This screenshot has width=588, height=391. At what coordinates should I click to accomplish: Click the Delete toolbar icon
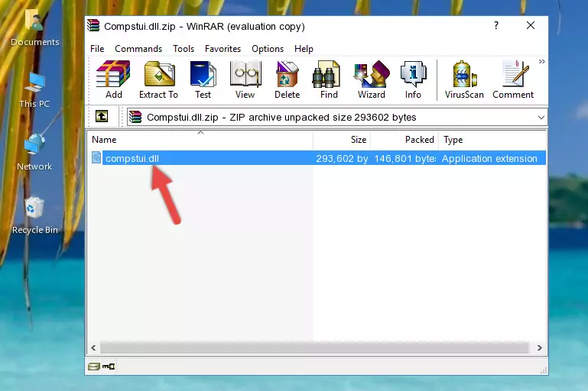(288, 79)
